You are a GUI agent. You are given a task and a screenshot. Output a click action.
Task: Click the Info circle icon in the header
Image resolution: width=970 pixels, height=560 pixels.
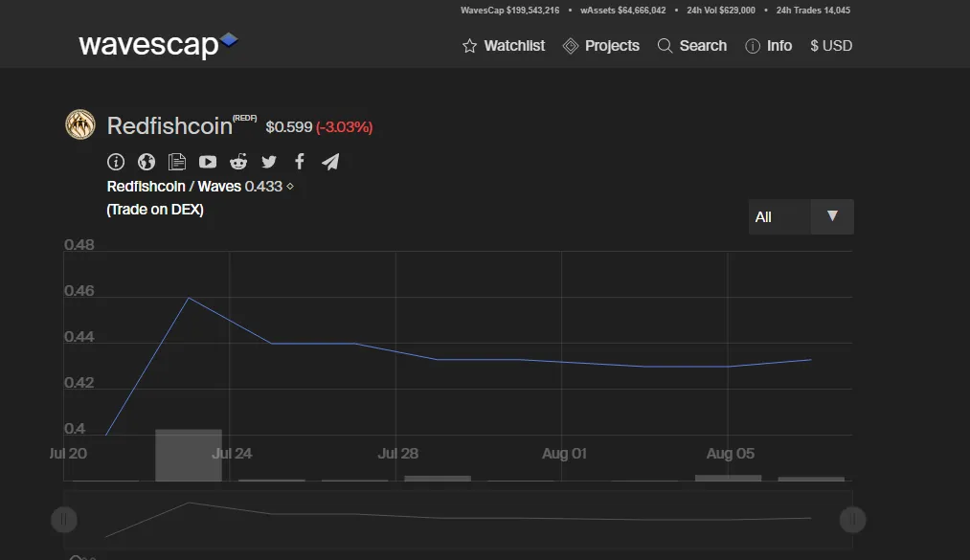click(x=753, y=46)
